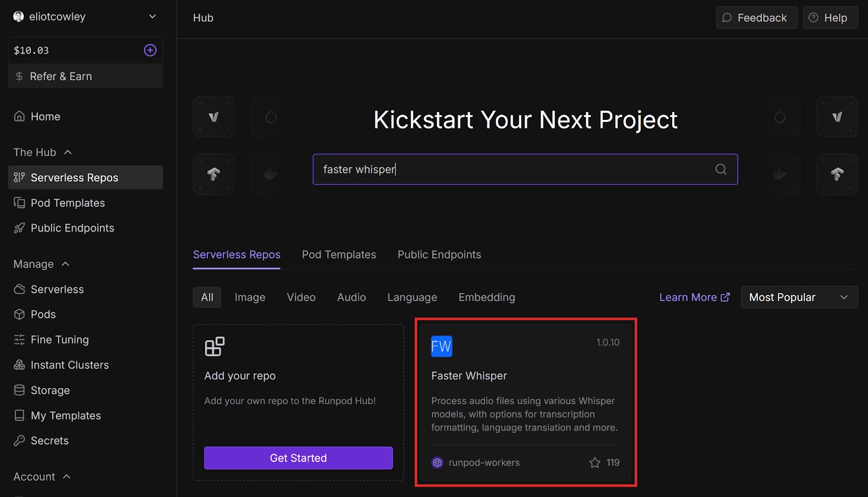Click the My Templates icon in the sidebar
This screenshot has height=497, width=868.
pyautogui.click(x=20, y=415)
